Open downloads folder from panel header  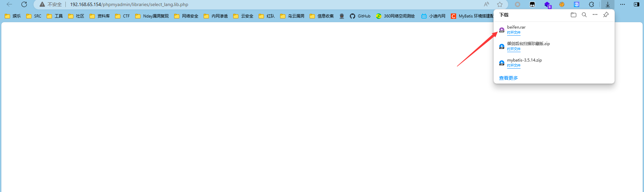click(x=574, y=15)
